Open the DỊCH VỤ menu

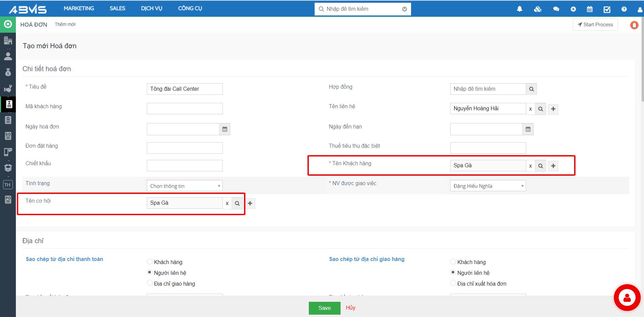coord(152,8)
